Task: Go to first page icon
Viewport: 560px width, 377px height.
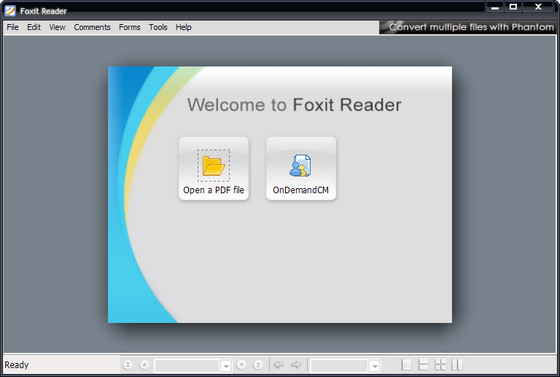Action: click(x=128, y=365)
